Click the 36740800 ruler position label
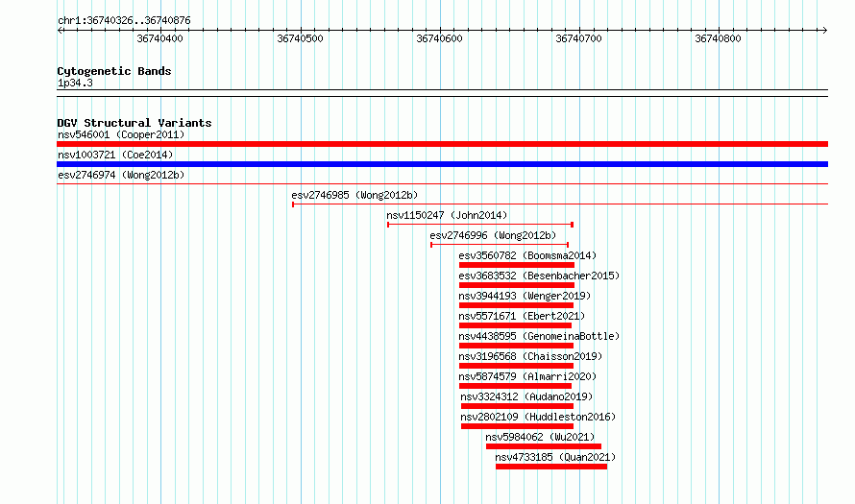 tap(719, 38)
